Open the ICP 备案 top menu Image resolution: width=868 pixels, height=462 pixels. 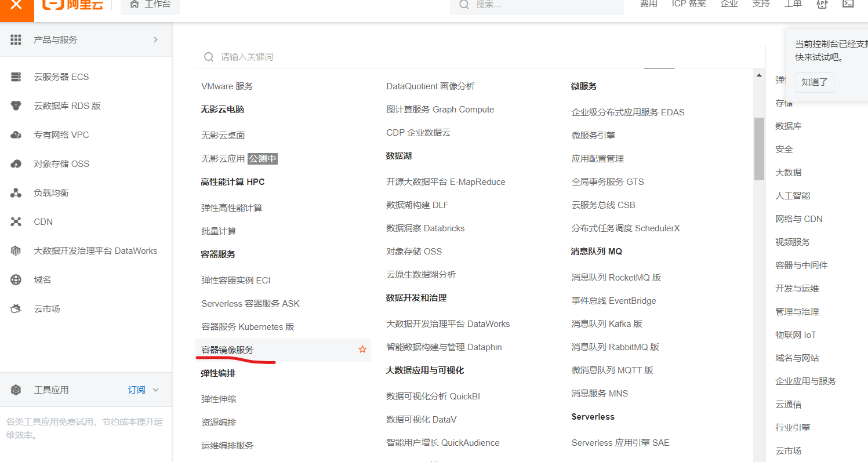tap(689, 3)
